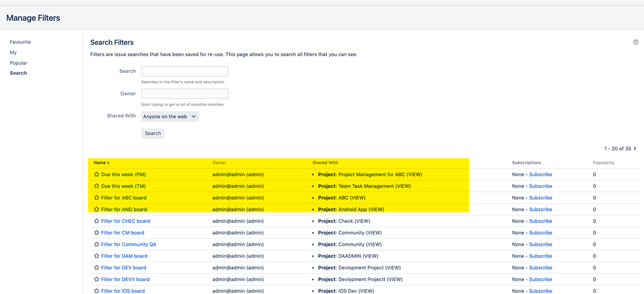The image size is (644, 294).
Task: Open Filter for DEVV board link
Action: click(125, 279)
